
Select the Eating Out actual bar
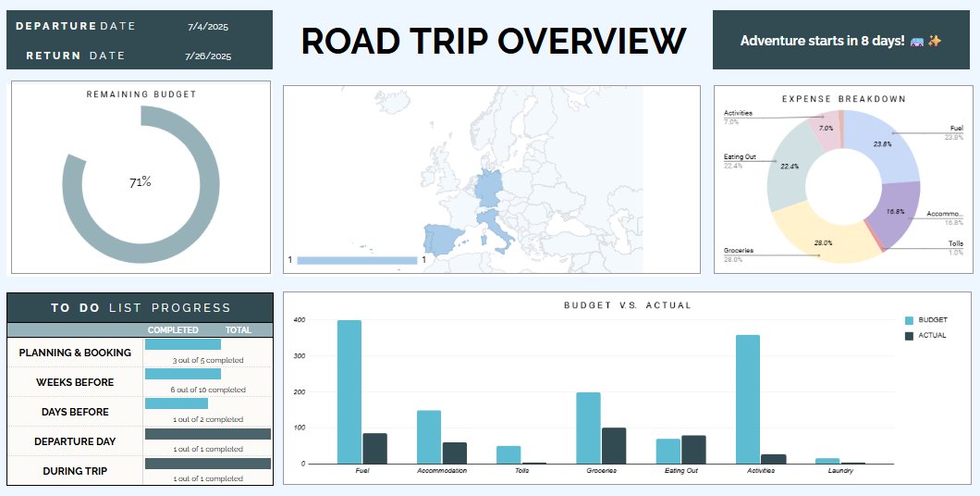click(693, 450)
